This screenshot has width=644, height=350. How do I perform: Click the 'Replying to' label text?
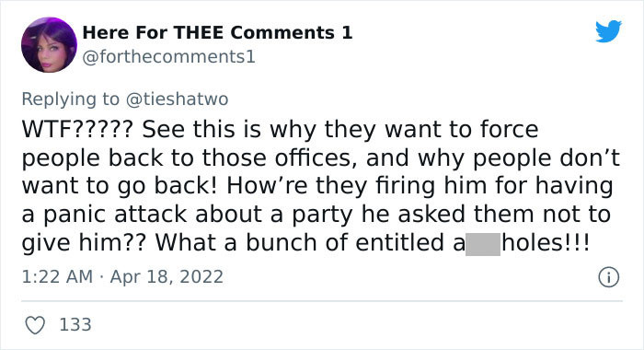tap(70, 99)
